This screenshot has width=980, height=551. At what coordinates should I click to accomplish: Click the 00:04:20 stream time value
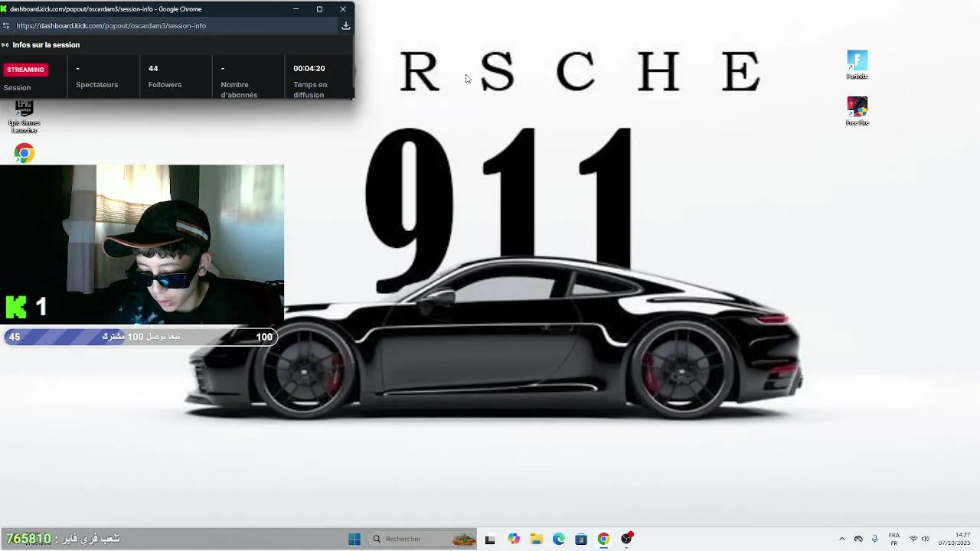[309, 68]
